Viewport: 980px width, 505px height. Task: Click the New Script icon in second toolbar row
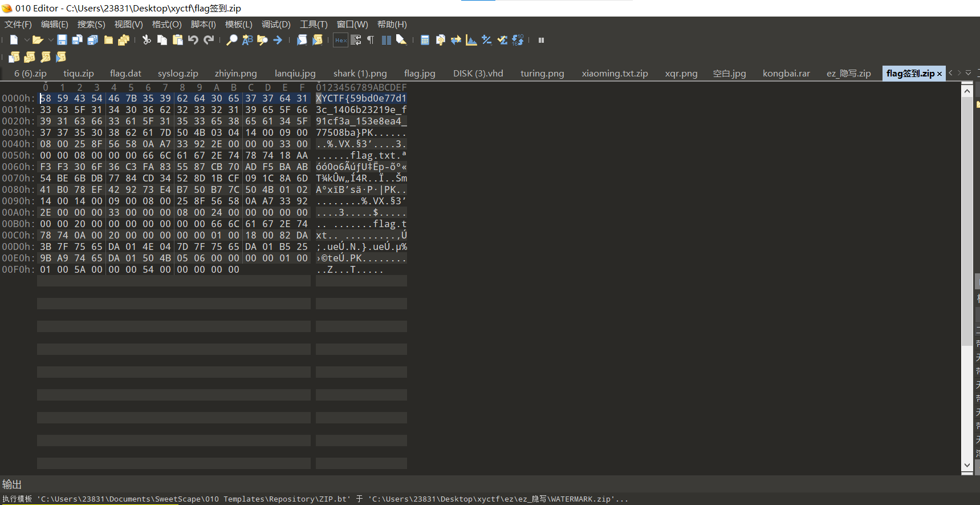pos(14,56)
